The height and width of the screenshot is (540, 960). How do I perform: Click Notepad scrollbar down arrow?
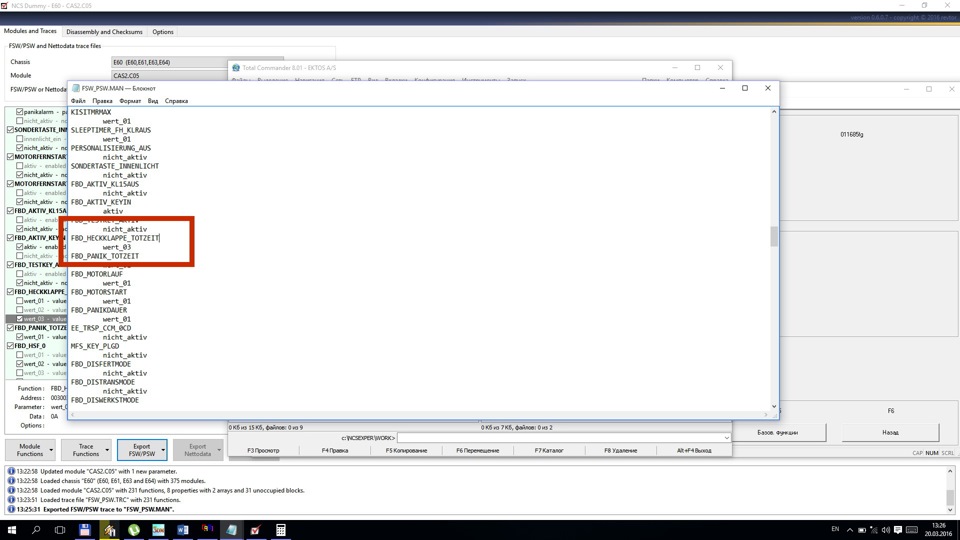774,407
